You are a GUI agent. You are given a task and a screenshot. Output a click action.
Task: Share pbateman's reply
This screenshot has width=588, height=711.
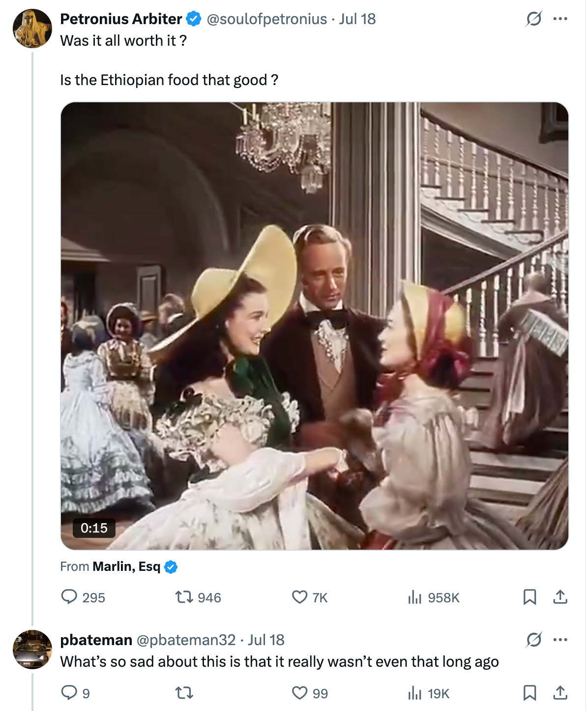click(560, 693)
